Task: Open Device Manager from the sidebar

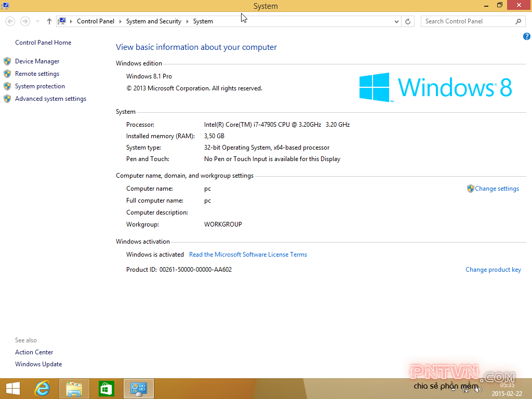Action: 37,61
